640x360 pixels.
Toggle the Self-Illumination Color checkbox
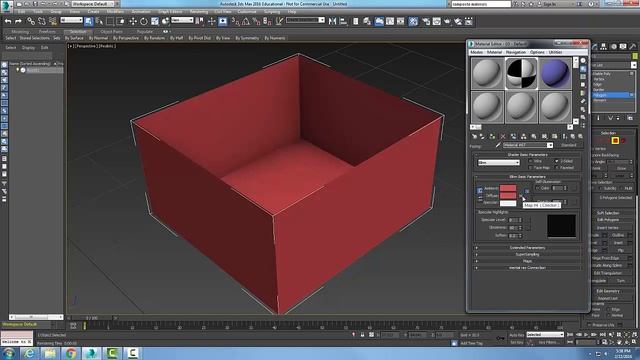[x=538, y=188]
